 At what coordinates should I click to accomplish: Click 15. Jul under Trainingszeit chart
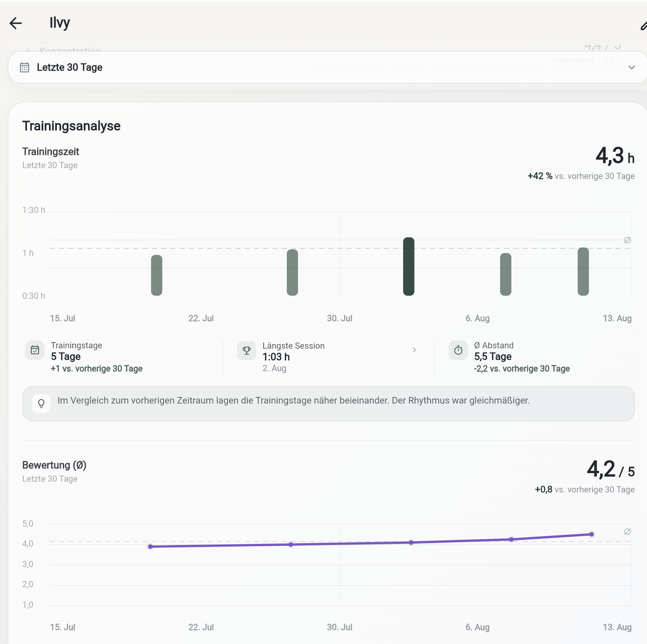(63, 318)
